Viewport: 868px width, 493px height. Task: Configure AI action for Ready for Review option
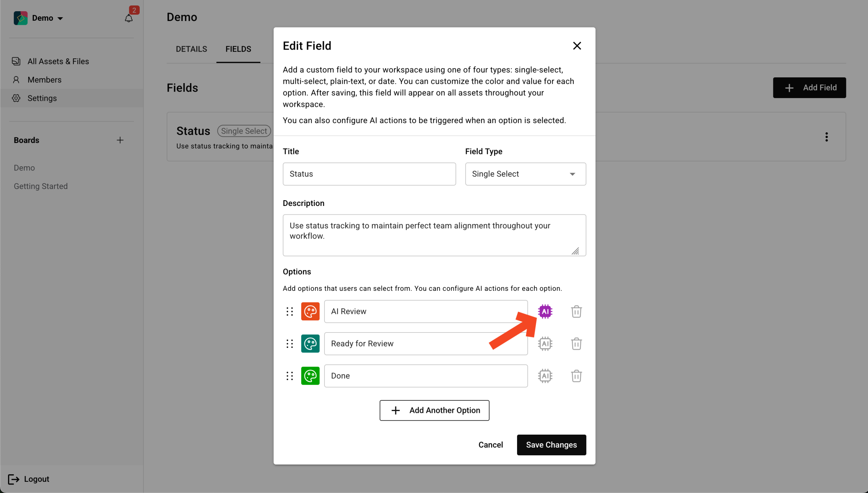coord(545,343)
